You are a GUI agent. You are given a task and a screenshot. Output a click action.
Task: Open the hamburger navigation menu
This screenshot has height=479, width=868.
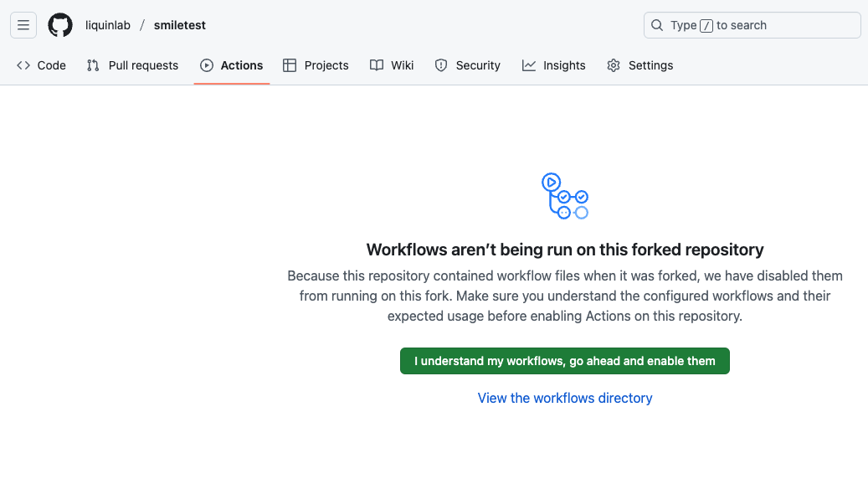tap(23, 25)
